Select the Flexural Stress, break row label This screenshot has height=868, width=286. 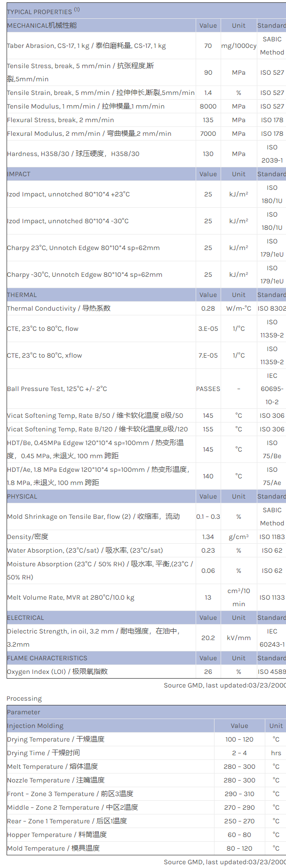(60, 120)
